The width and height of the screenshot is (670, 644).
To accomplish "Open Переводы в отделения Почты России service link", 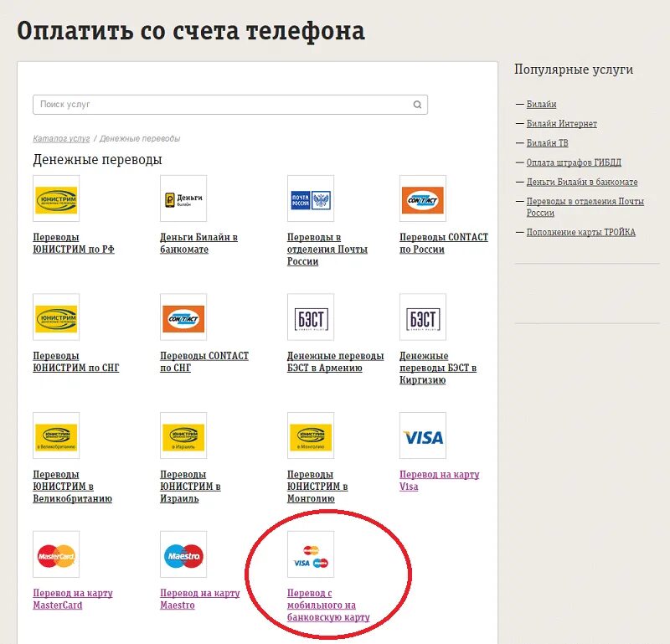I will (327, 249).
